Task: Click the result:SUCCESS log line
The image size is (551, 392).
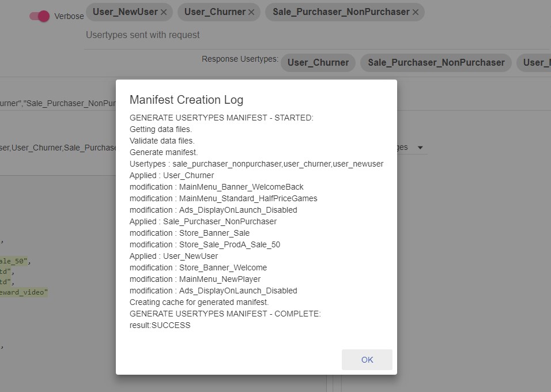Action: click(x=160, y=325)
